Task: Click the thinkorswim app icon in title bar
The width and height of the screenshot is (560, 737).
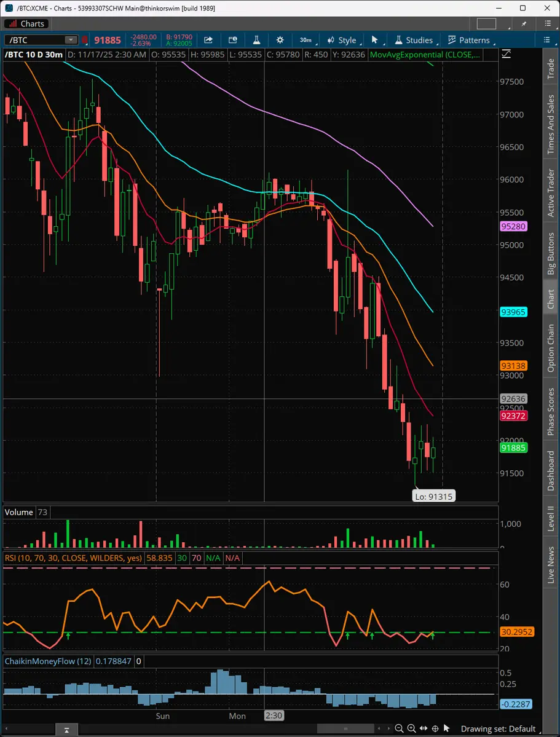Action: tap(9, 8)
